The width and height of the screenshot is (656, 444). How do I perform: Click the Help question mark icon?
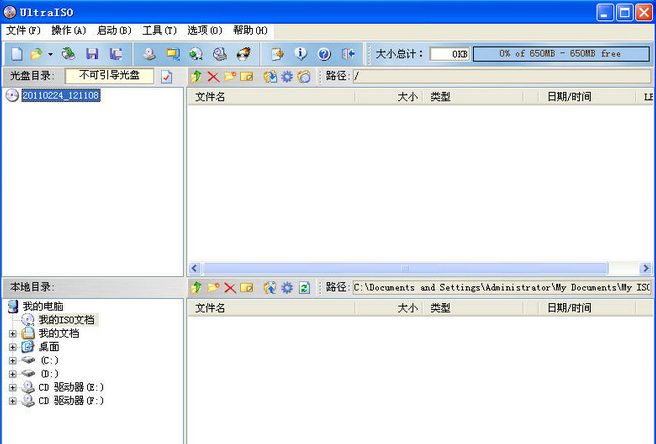tap(324, 54)
